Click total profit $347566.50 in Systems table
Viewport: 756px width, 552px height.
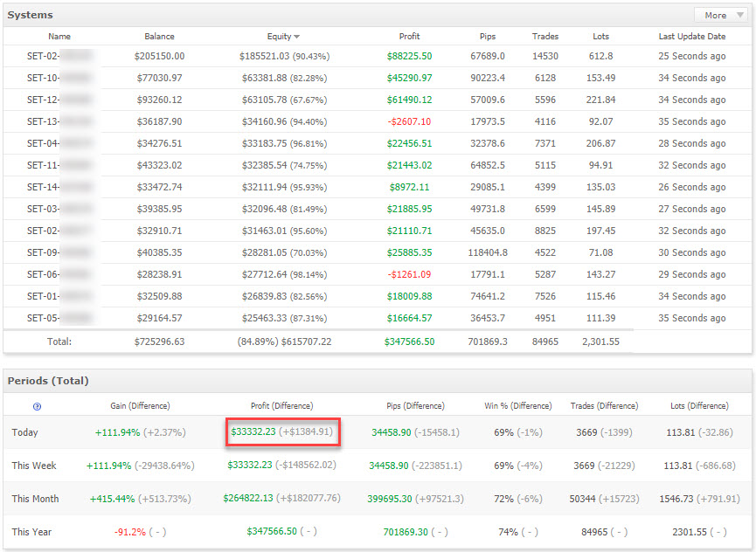[x=409, y=342]
